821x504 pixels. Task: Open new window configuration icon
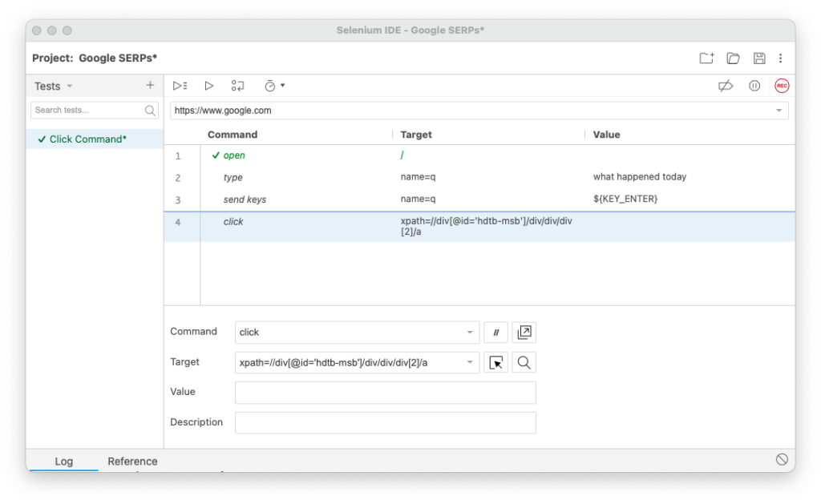pos(524,333)
